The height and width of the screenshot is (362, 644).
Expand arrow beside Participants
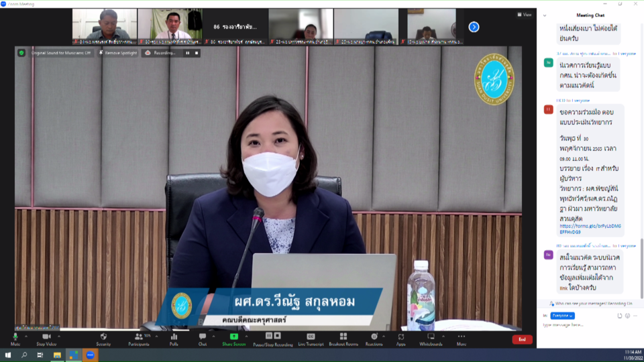pyautogui.click(x=156, y=337)
